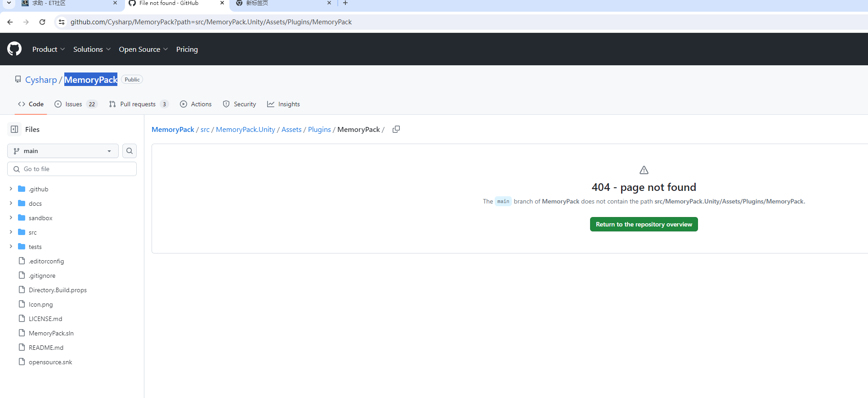Click the sandbox folder icon
This screenshot has height=398, width=868.
click(x=22, y=218)
